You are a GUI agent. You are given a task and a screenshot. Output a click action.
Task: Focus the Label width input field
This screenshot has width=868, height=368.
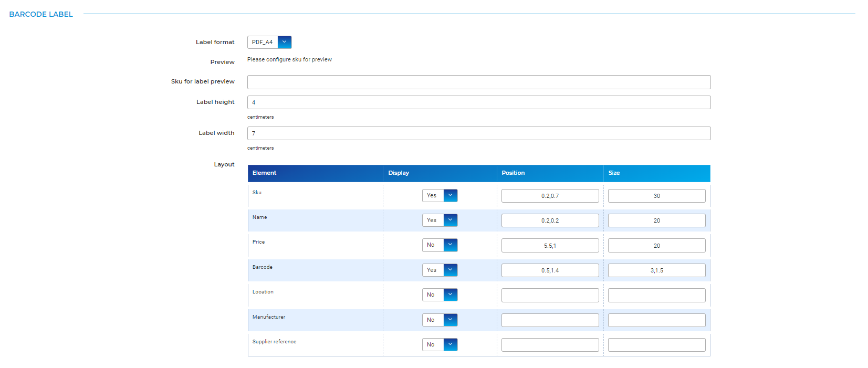click(x=478, y=133)
